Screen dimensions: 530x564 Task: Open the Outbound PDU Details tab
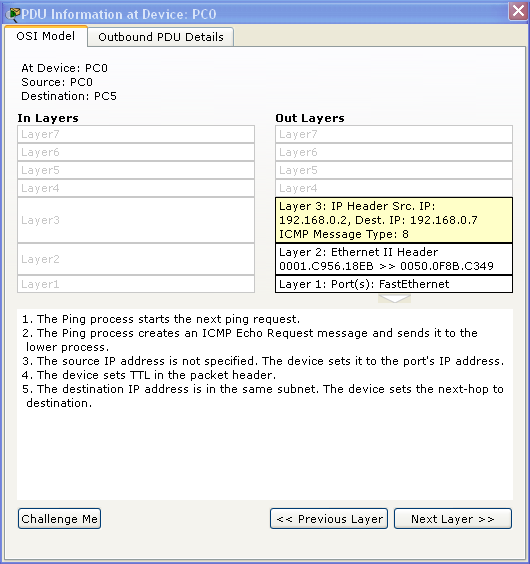click(161, 37)
